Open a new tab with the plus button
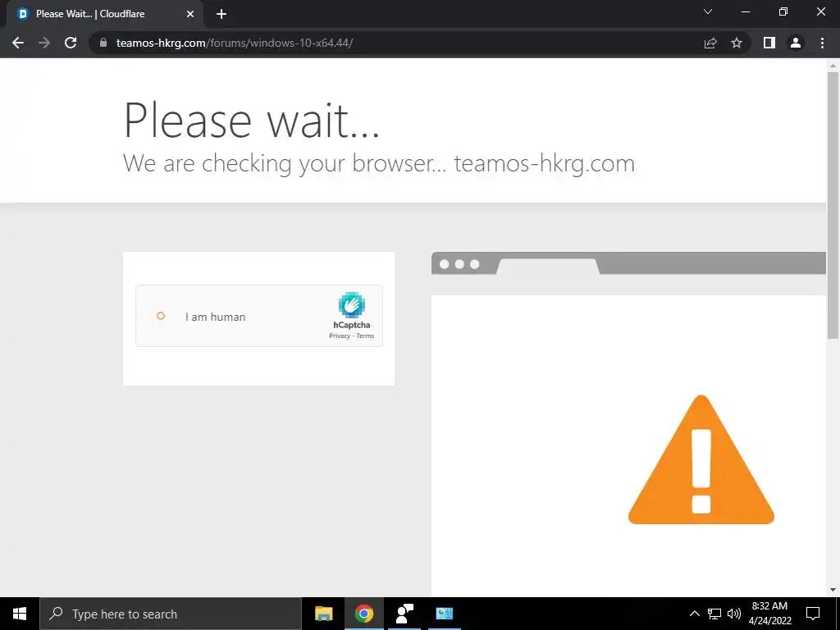 pos(221,14)
